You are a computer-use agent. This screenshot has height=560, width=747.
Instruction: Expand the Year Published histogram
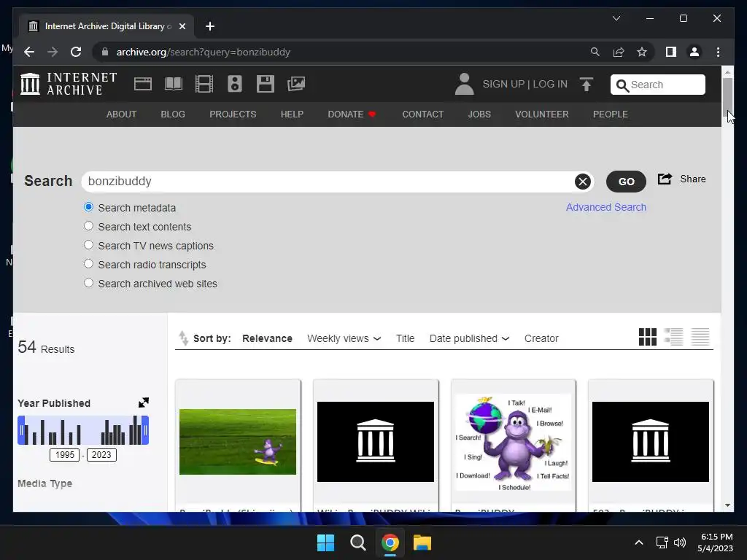point(144,402)
